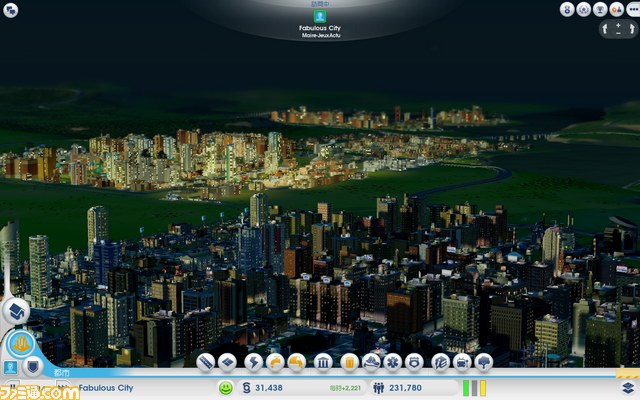640x400 pixels.
Task: Open the Fire helmet menu
Action: click(x=371, y=362)
